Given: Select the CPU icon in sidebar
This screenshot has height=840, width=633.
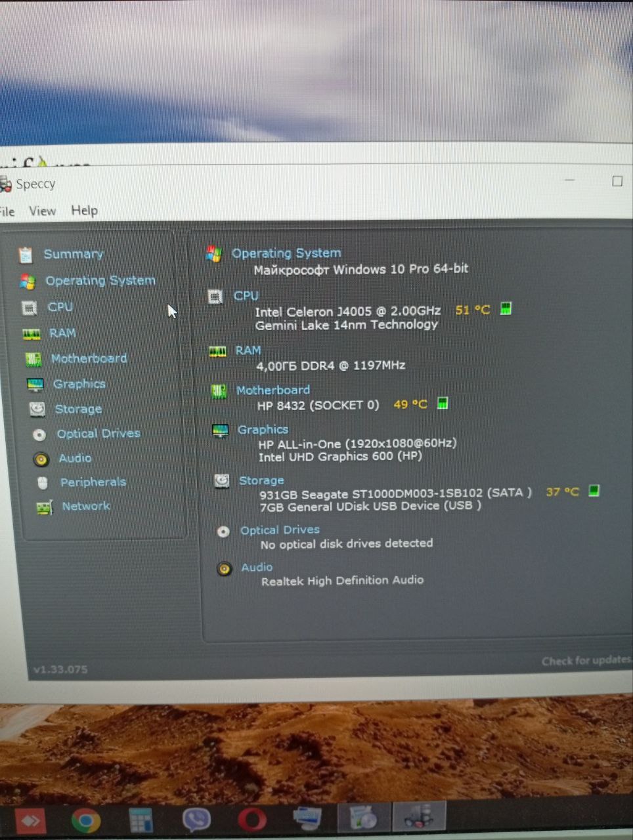Looking at the screenshot, I should click(29, 307).
